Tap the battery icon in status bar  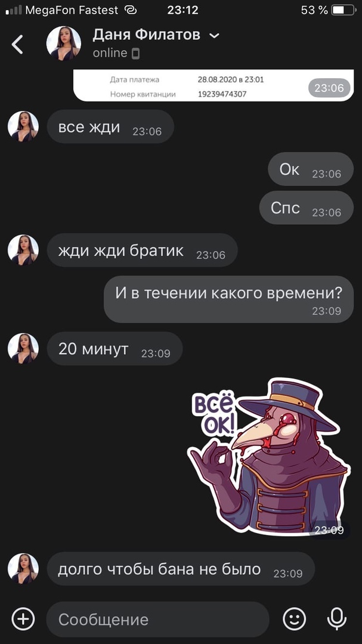(343, 10)
